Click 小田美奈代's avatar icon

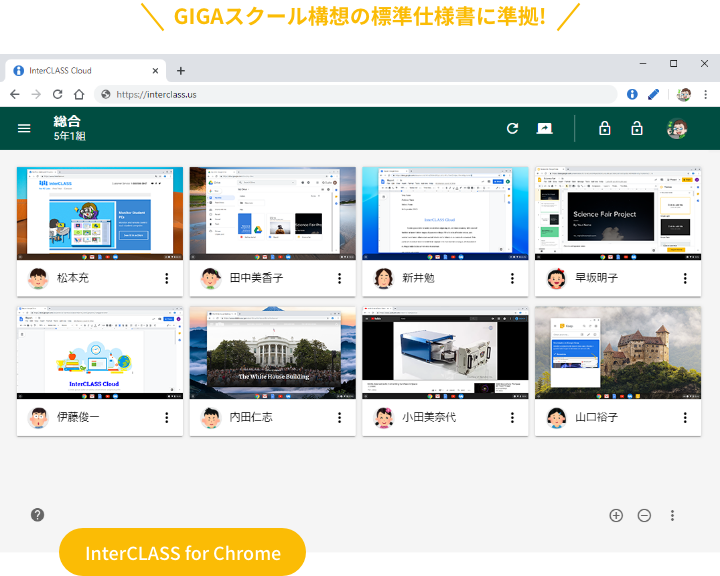point(383,417)
